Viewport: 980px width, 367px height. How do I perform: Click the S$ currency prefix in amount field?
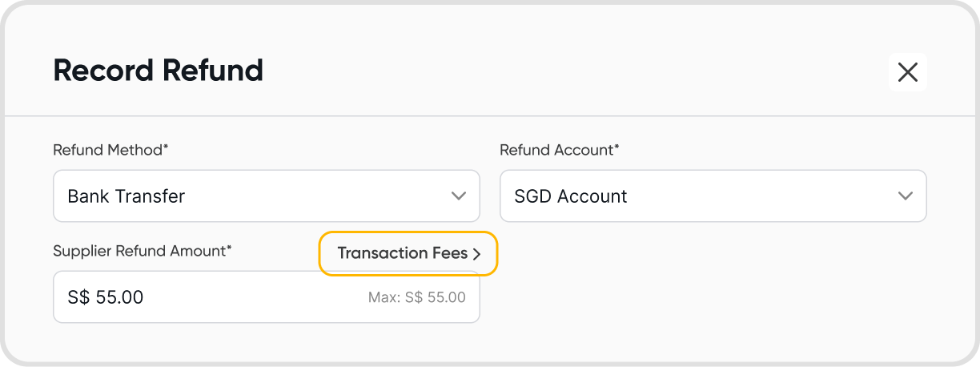pyautogui.click(x=78, y=297)
